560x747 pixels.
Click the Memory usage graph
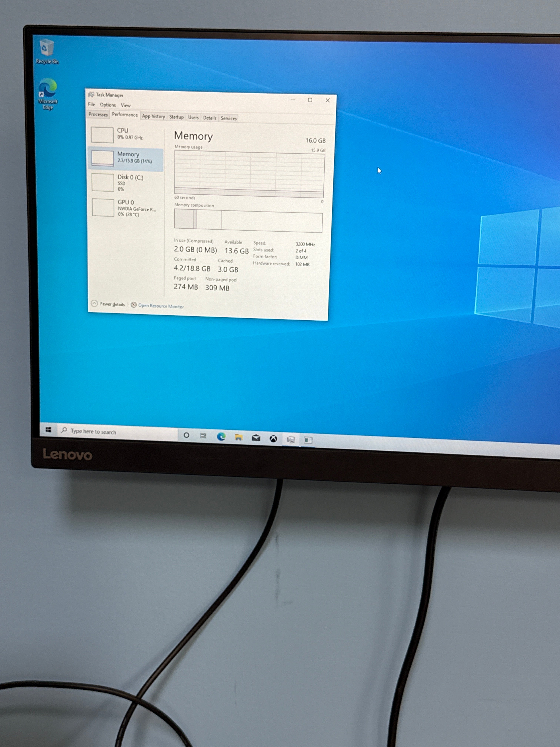(249, 174)
